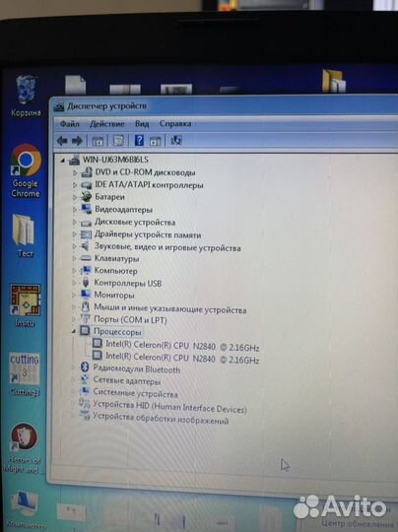The image size is (398, 532).
Task: Click the speaker icon by Звуковые устройства
Action: (x=86, y=246)
